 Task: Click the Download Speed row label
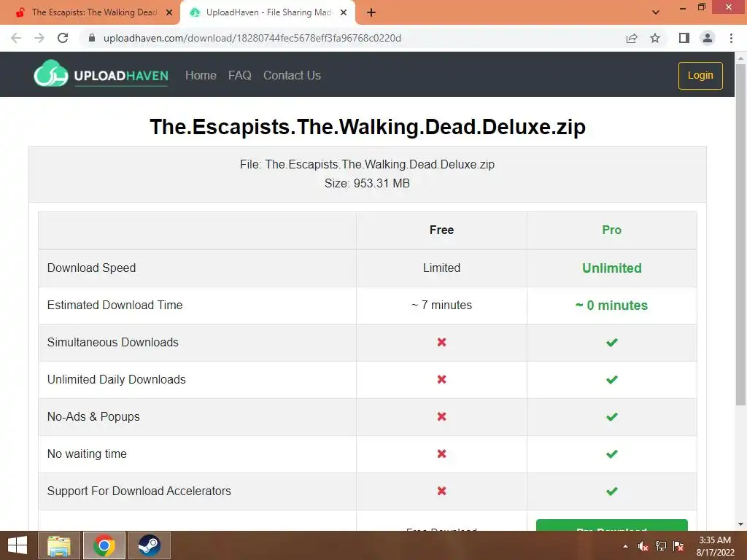[x=91, y=268]
